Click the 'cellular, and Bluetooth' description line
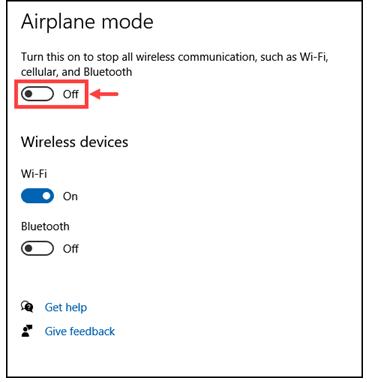 [76, 72]
